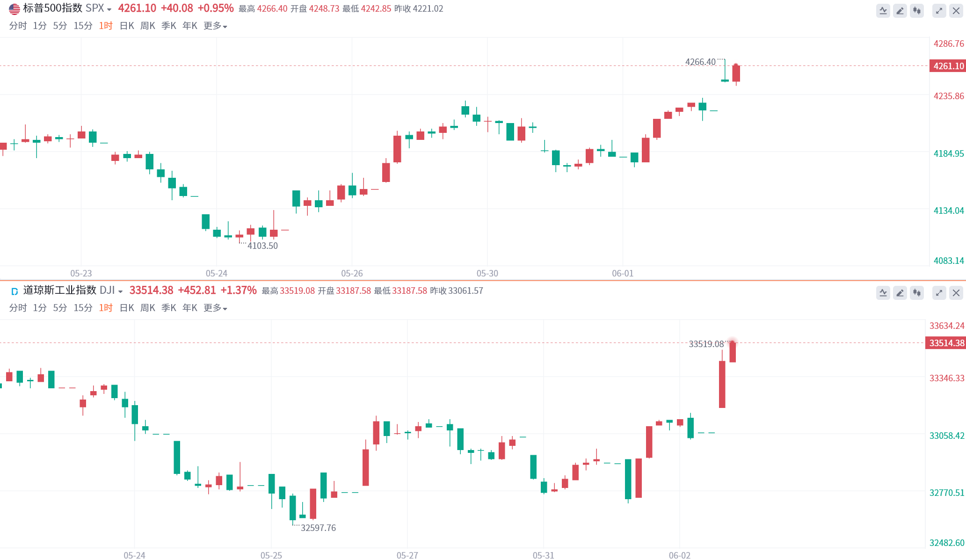The height and width of the screenshot is (560, 966).
Task: Click the SPX current price tag 4261.10
Action: [948, 66]
